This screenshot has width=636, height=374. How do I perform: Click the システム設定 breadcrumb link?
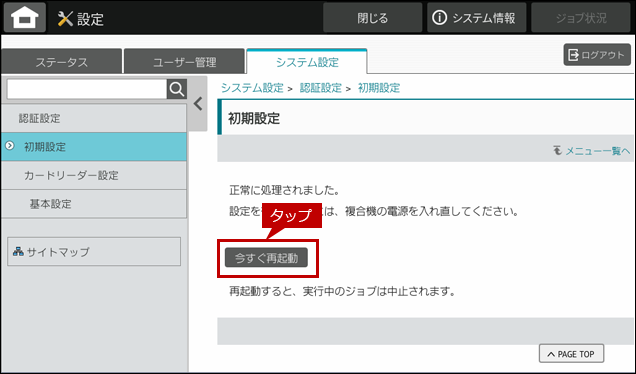click(x=252, y=88)
